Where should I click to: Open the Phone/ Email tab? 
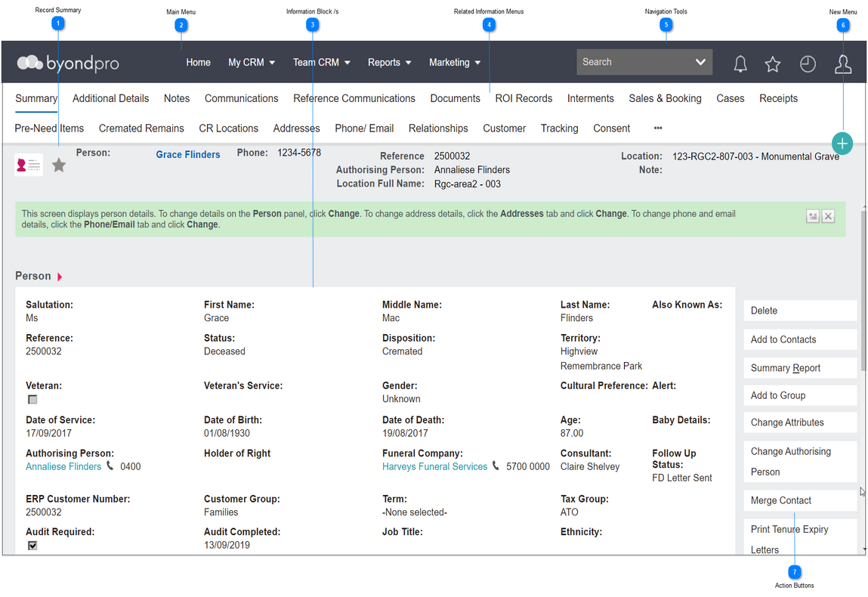coord(364,128)
